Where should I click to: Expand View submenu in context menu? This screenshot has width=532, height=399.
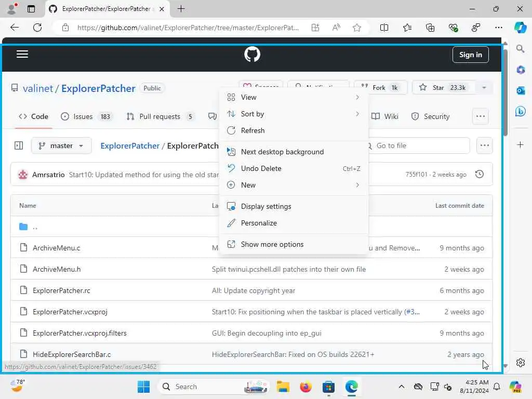[x=294, y=97]
